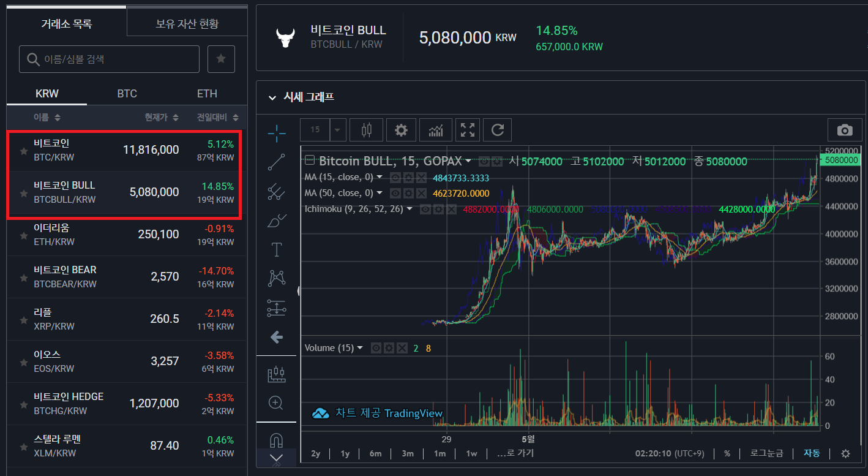Click the chart reload icon

498,130
